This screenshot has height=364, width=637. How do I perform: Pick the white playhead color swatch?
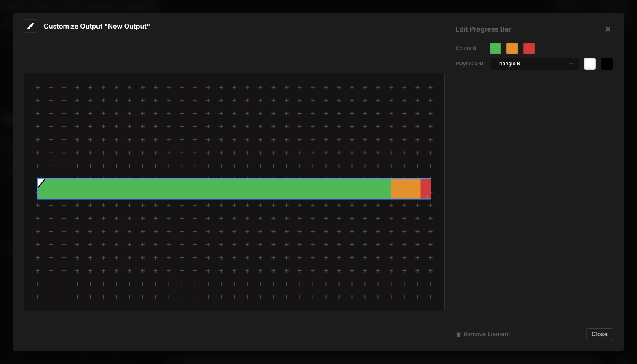click(590, 63)
